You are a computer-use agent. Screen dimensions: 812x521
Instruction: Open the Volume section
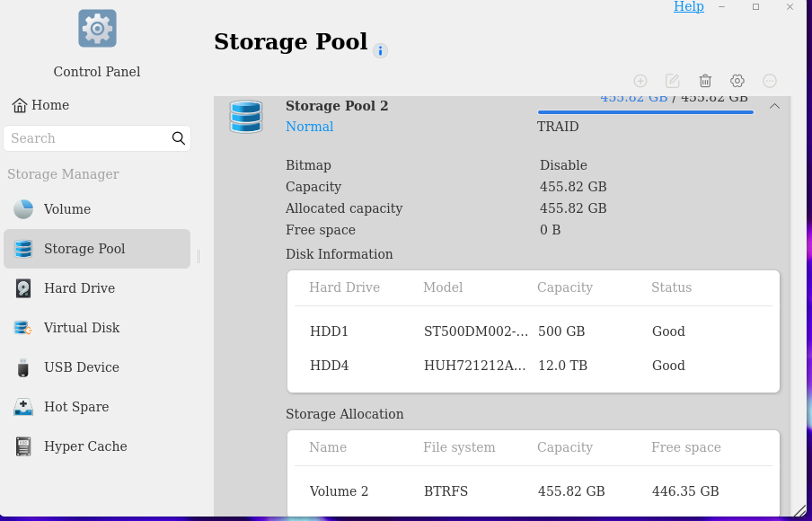tap(97, 209)
